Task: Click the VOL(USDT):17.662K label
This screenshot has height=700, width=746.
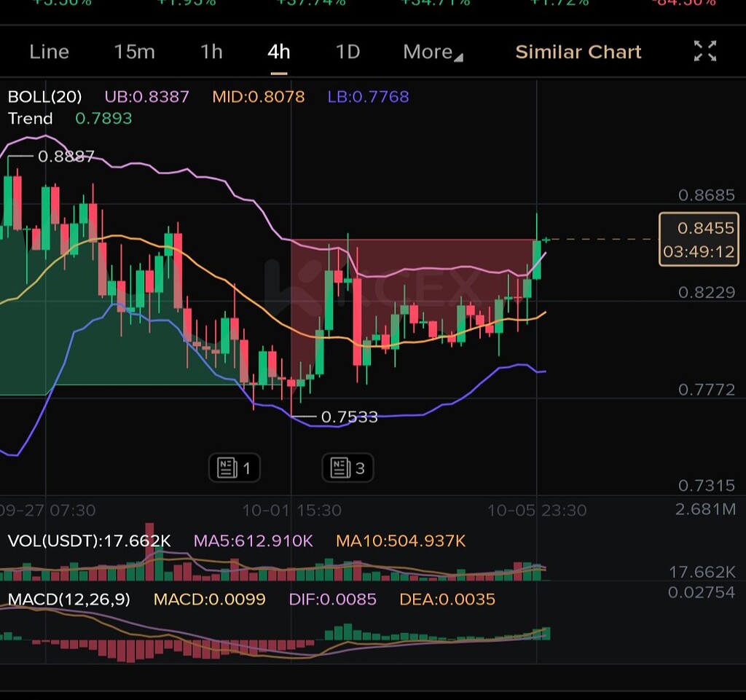Action: point(90,540)
